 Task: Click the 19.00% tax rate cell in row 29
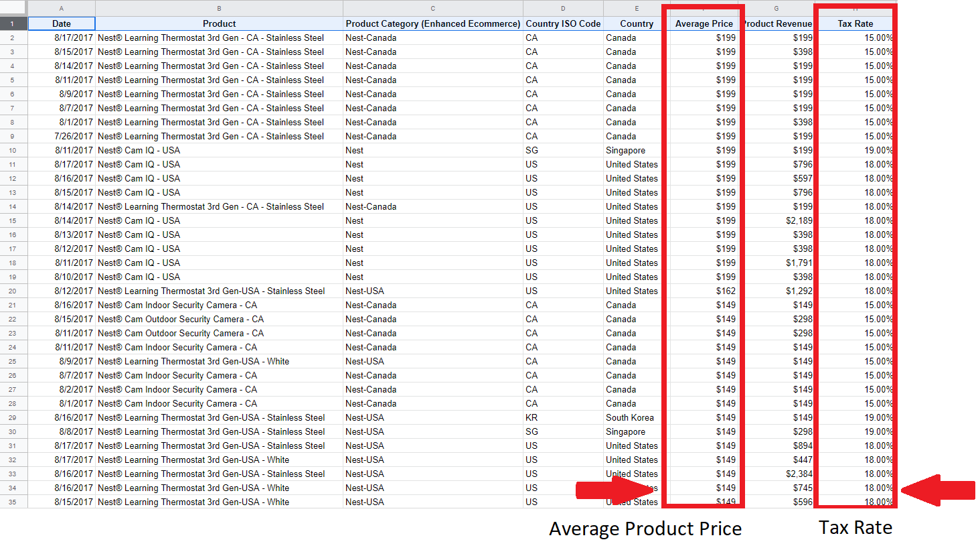click(x=855, y=417)
